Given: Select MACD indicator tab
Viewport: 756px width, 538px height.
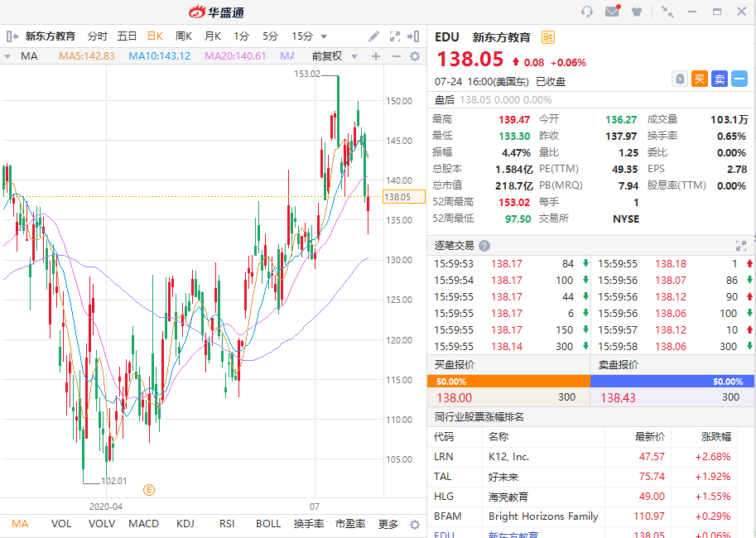Looking at the screenshot, I should [x=144, y=524].
